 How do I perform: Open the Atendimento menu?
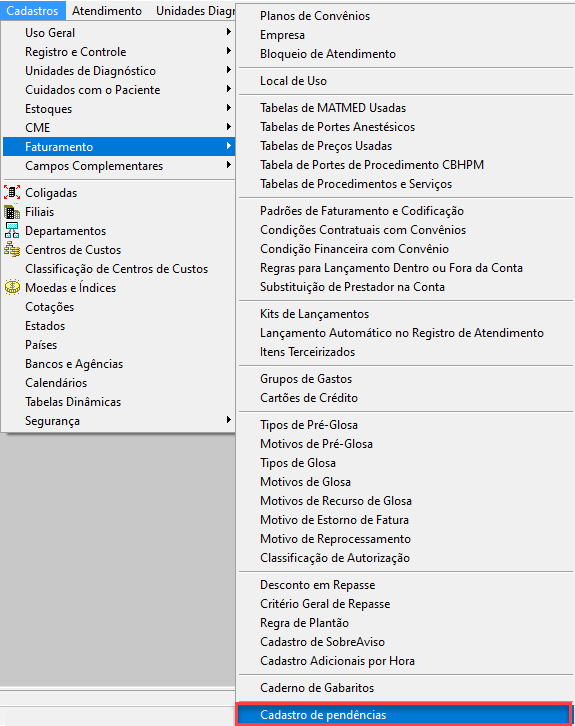click(107, 10)
